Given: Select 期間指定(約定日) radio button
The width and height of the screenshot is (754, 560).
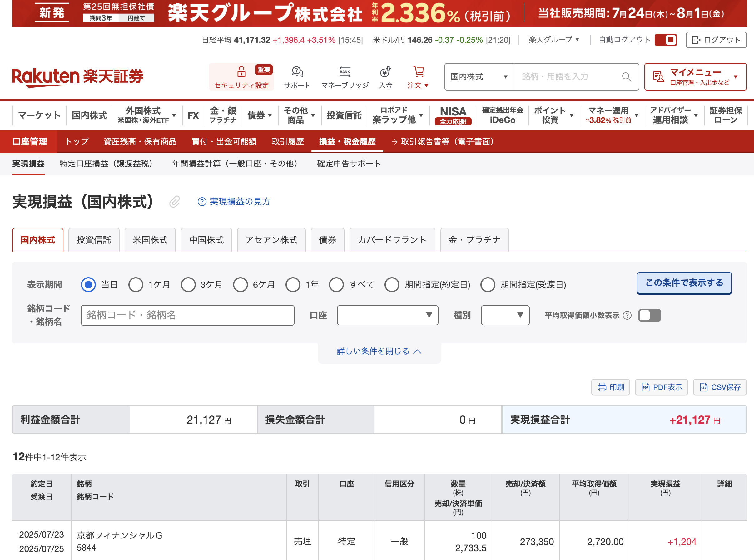Looking at the screenshot, I should point(392,285).
